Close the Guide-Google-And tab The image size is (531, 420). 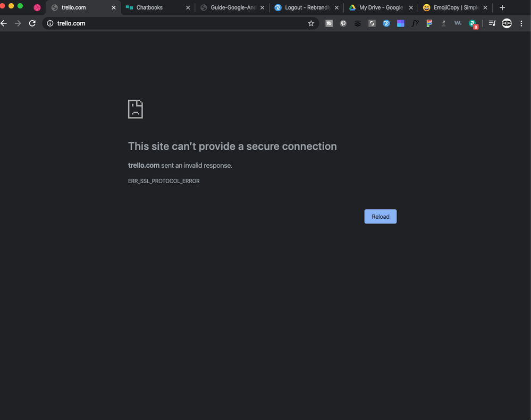262,7
